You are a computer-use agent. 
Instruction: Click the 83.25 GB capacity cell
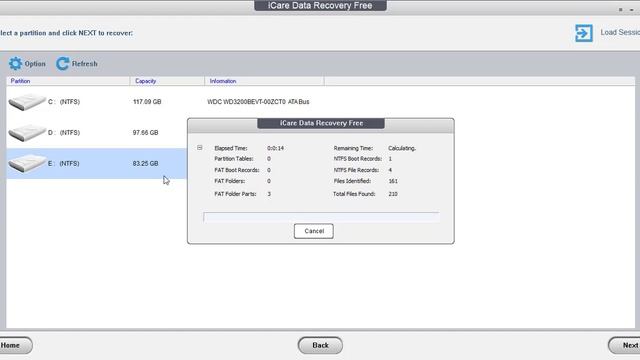coord(145,163)
